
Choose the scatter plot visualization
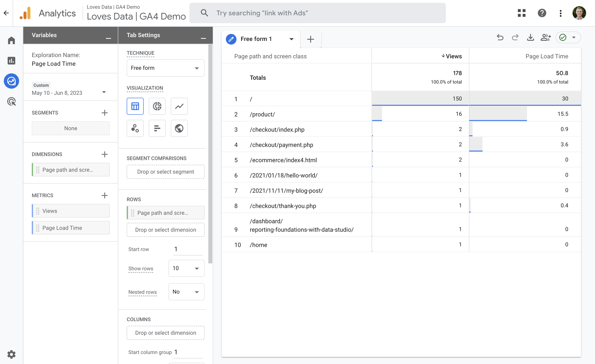click(x=135, y=128)
